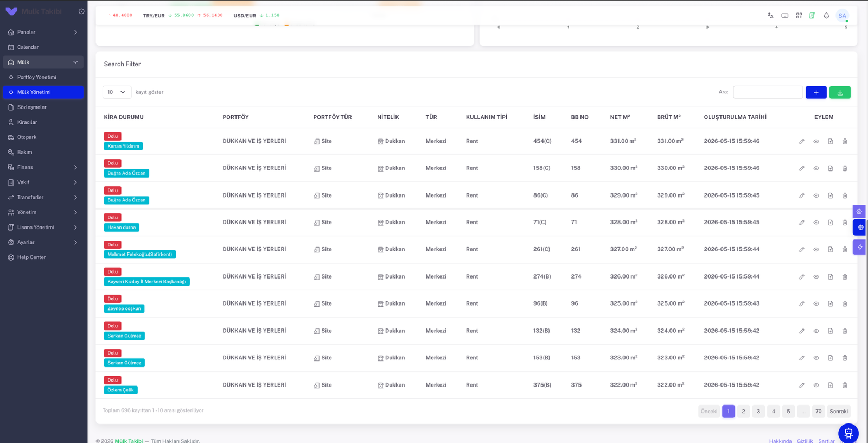
Task: Click the chatbot assistant floating button
Action: click(848, 433)
